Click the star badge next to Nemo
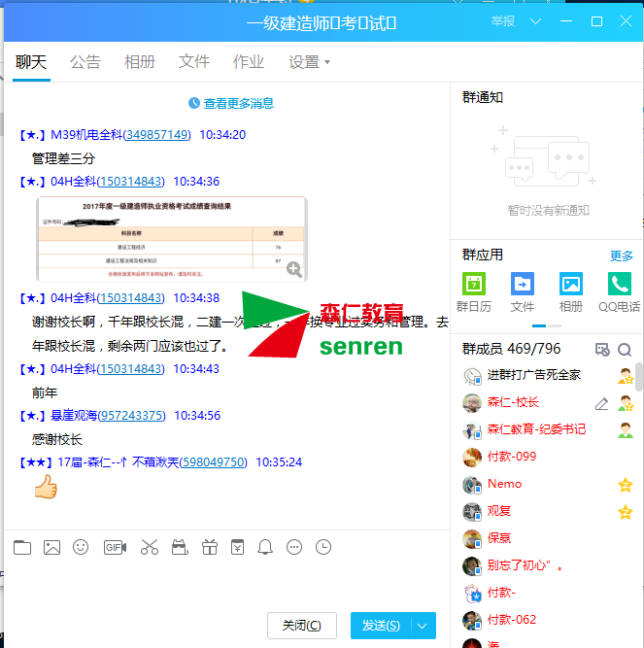The image size is (644, 648). click(626, 485)
